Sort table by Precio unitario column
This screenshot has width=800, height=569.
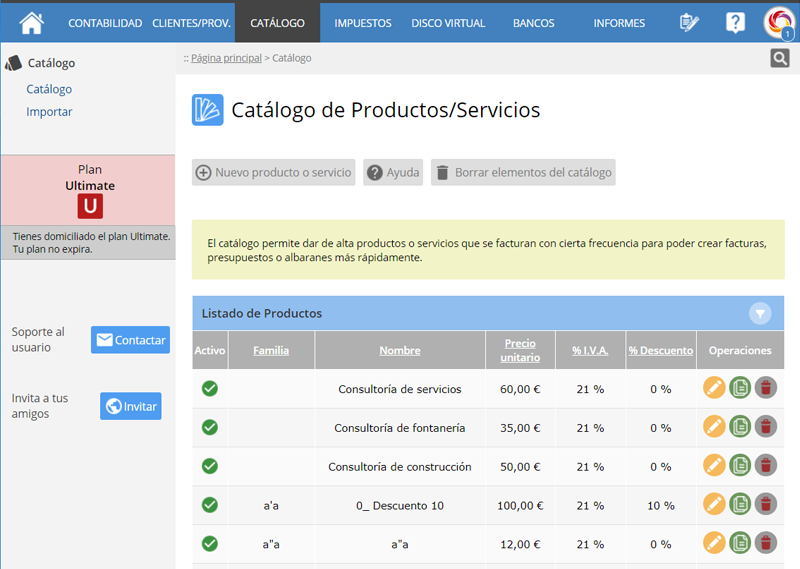click(520, 350)
